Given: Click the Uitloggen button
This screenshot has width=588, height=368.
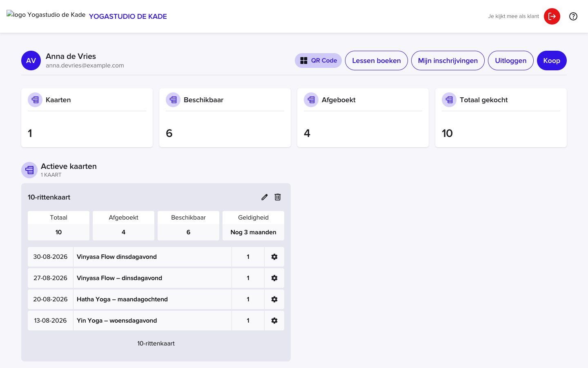Looking at the screenshot, I should click(511, 61).
